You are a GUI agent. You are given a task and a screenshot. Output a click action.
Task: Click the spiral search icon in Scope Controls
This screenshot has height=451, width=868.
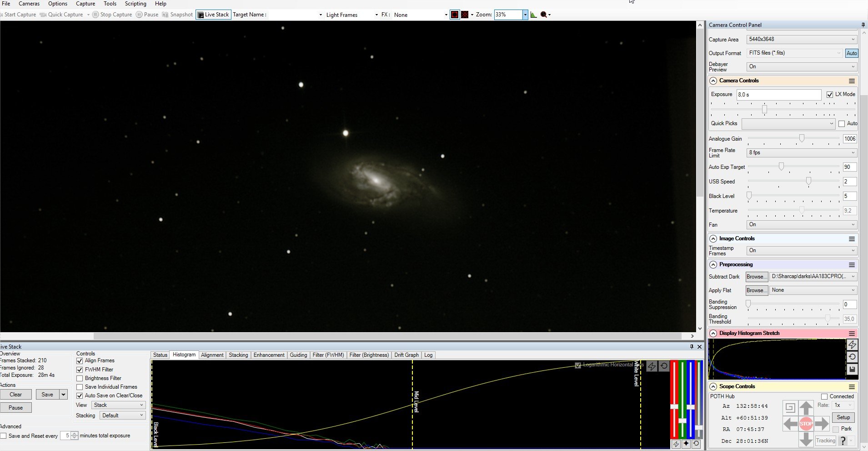point(790,408)
